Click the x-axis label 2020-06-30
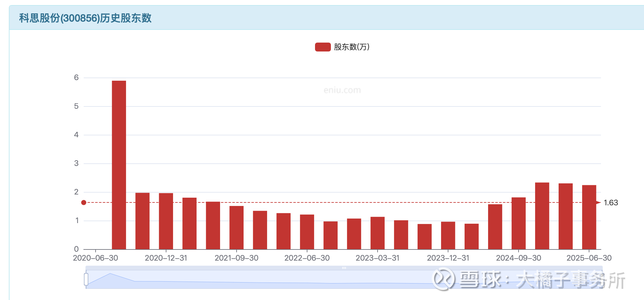644x300 pixels. pyautogui.click(x=95, y=258)
